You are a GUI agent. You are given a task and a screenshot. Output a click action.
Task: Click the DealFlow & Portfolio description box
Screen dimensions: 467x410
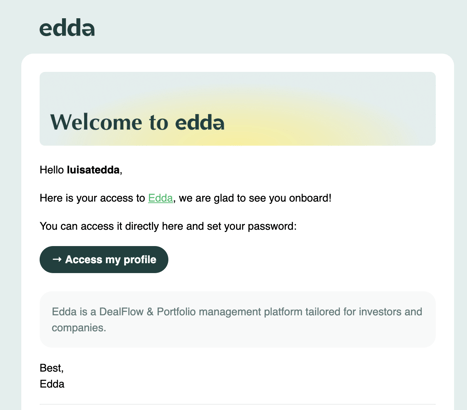pyautogui.click(x=238, y=319)
